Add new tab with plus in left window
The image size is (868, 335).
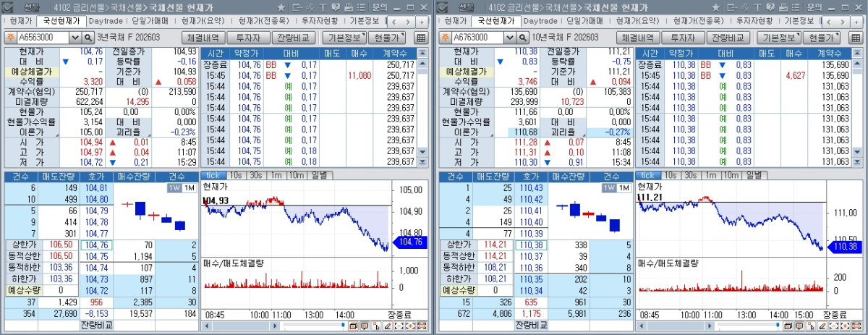click(422, 22)
